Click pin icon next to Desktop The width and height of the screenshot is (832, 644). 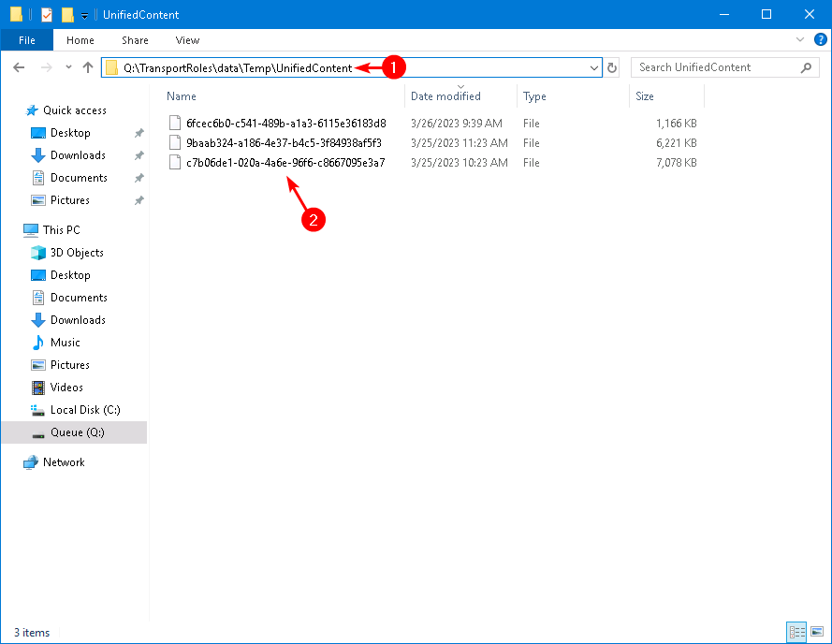click(x=139, y=133)
